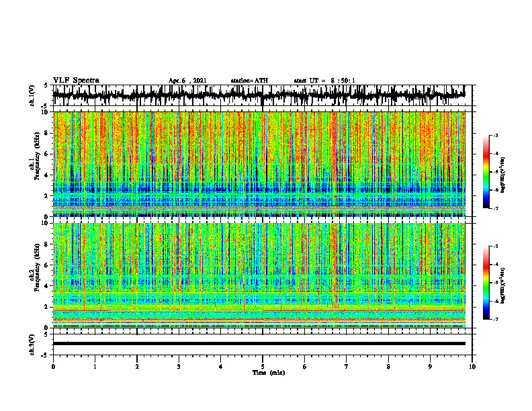This screenshot has height=411, width=532.
Task: Click the "6" frequency tick of ch.1 spectrogram
Action: click(47, 154)
